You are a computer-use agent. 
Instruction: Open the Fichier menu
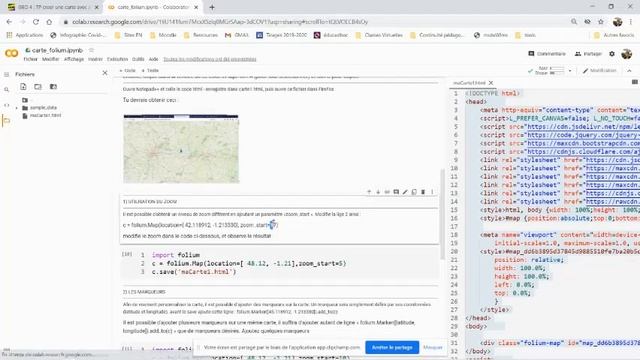click(x=30, y=59)
